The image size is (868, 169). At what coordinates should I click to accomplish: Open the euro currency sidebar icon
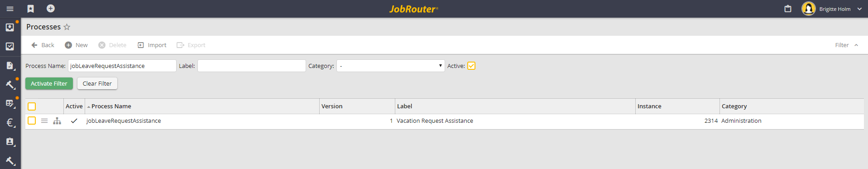[10, 123]
